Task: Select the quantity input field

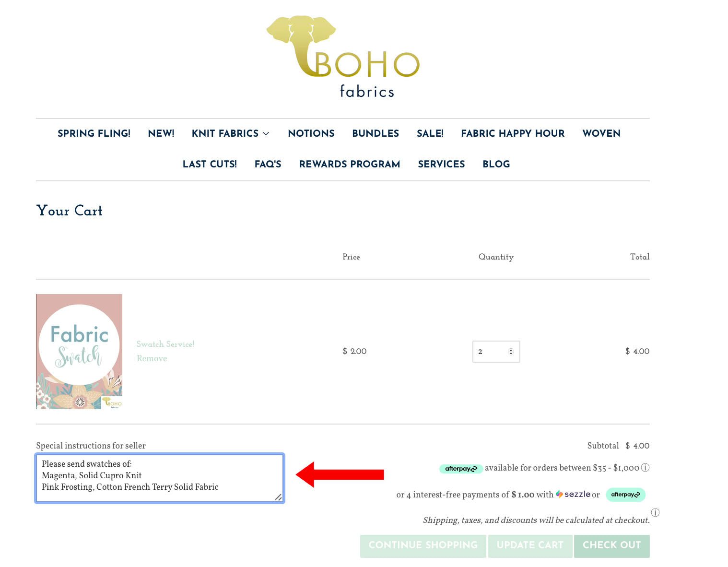Action: 489,352
